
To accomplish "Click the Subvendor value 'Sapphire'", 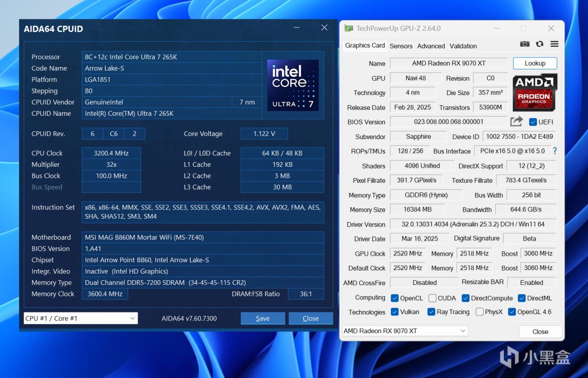I will click(418, 136).
